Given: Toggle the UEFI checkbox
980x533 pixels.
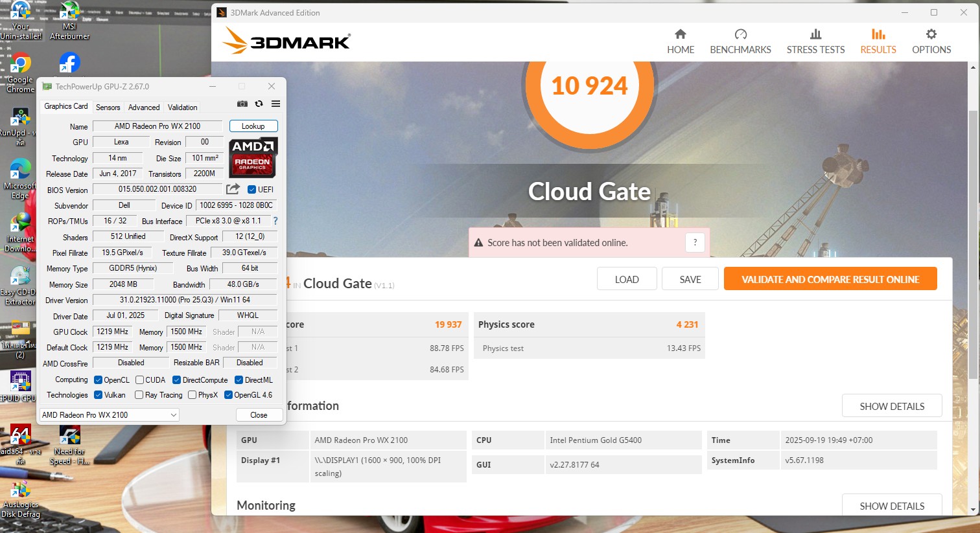Looking at the screenshot, I should 251,190.
